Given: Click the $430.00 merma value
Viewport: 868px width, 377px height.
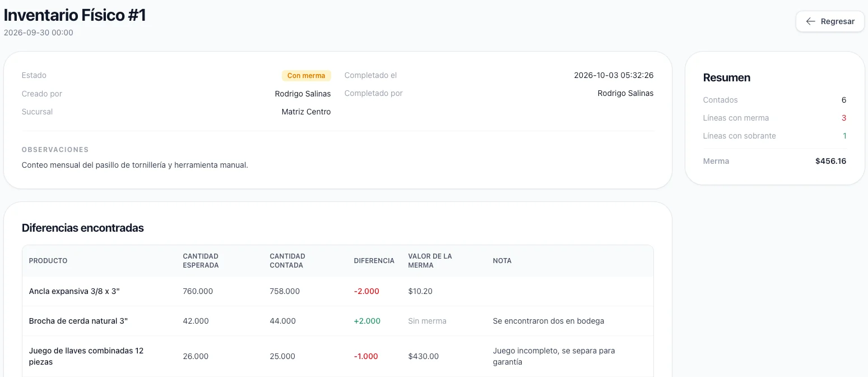Looking at the screenshot, I should click(x=424, y=356).
